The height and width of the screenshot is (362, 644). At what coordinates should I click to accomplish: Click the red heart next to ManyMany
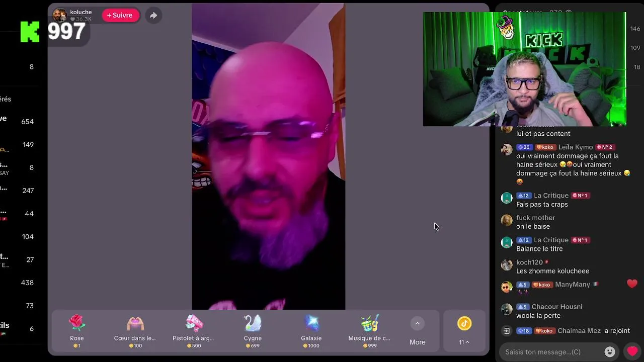(632, 284)
